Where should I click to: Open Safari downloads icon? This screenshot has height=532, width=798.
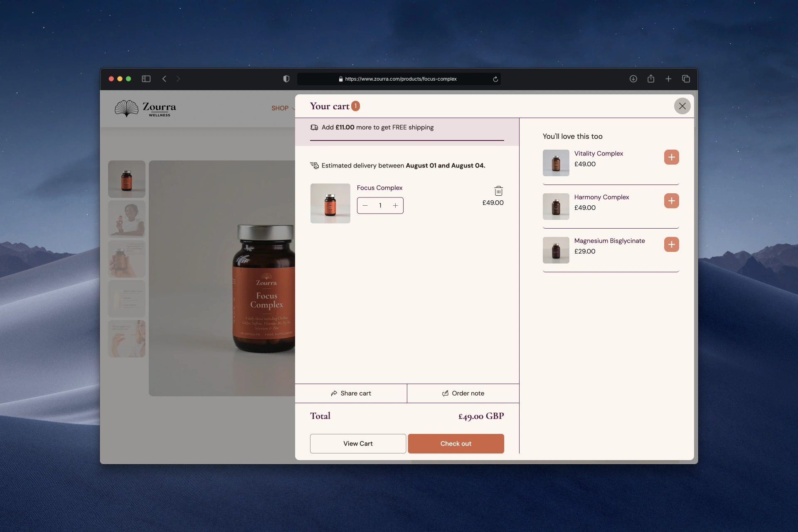tap(633, 79)
